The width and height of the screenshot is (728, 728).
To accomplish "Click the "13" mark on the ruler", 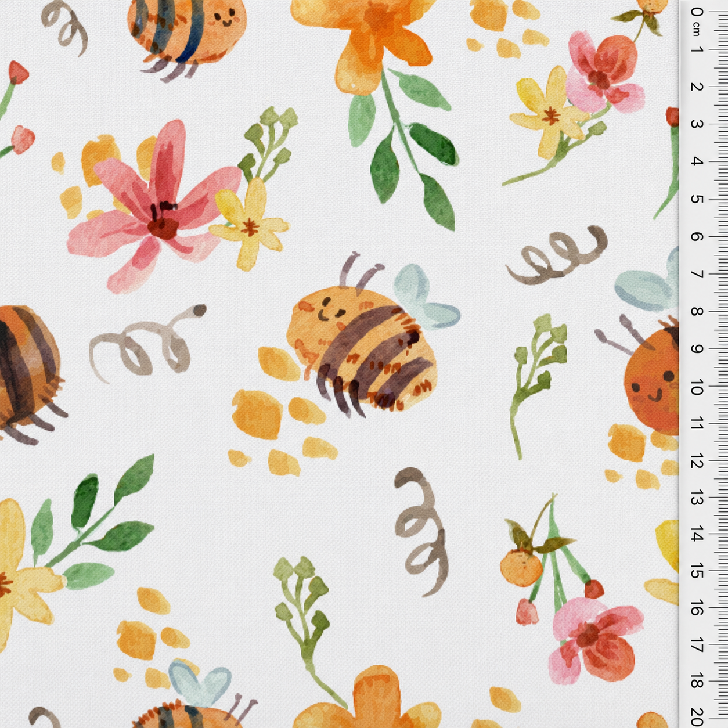I will [x=697, y=499].
